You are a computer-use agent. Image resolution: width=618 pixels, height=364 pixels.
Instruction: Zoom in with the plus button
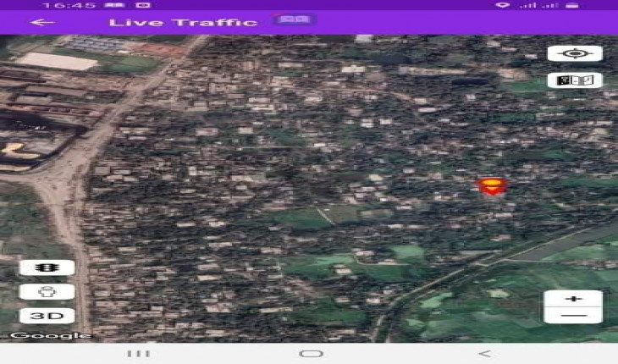(x=573, y=299)
